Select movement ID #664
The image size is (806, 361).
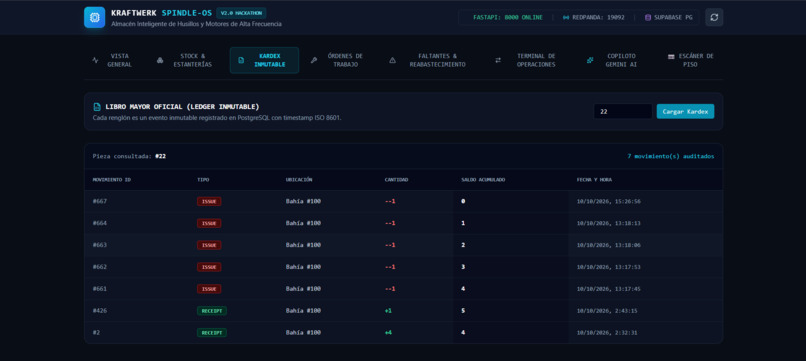[x=100, y=223]
